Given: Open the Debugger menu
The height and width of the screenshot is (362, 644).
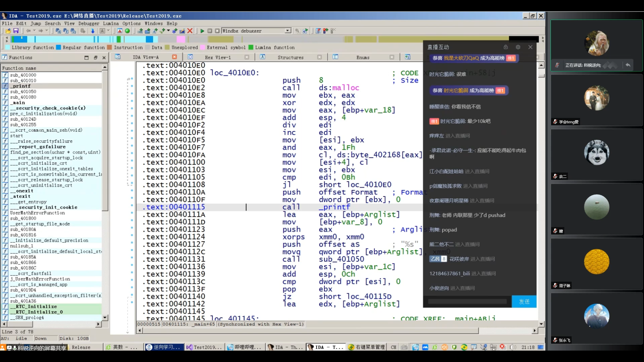Looking at the screenshot, I should (89, 23).
